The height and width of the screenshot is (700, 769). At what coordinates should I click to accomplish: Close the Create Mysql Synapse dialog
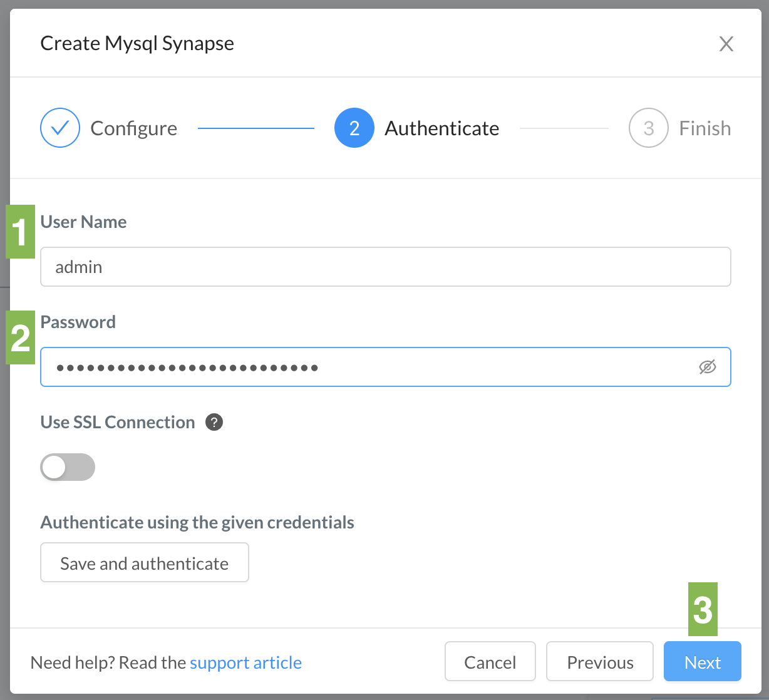click(726, 44)
